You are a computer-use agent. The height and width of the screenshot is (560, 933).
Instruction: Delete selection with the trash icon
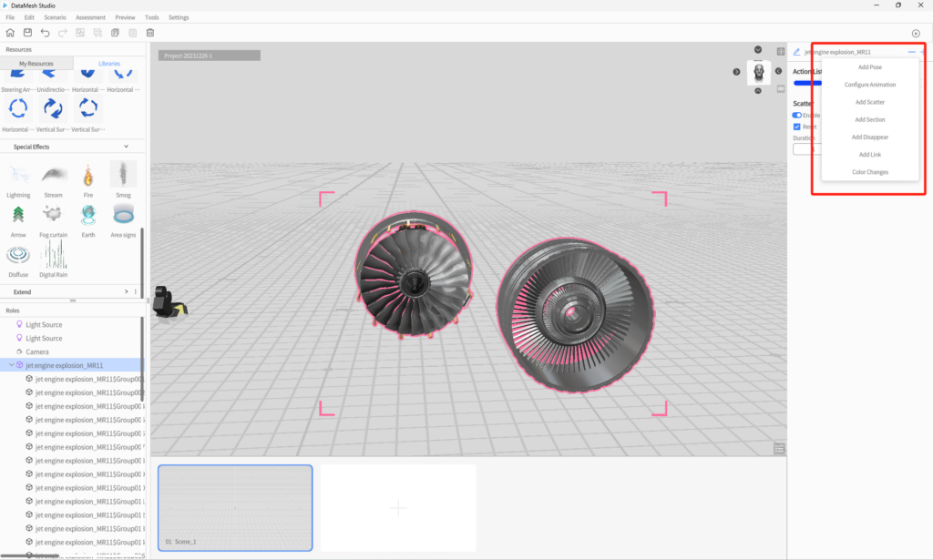[150, 33]
